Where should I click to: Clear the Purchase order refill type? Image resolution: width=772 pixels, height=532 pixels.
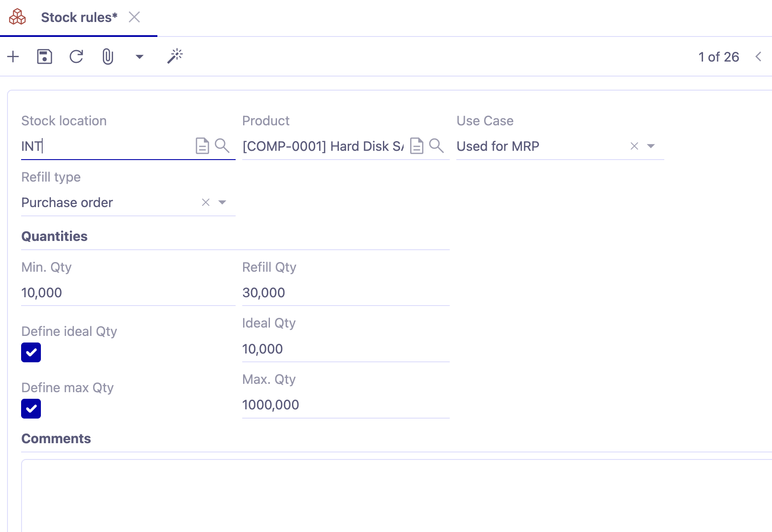[205, 202]
